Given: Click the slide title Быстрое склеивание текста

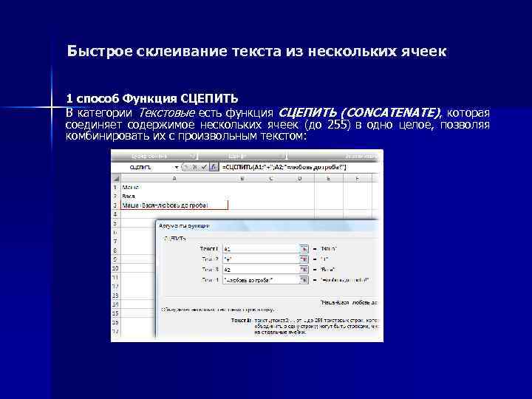Looking at the screenshot, I should pyautogui.click(x=256, y=51).
